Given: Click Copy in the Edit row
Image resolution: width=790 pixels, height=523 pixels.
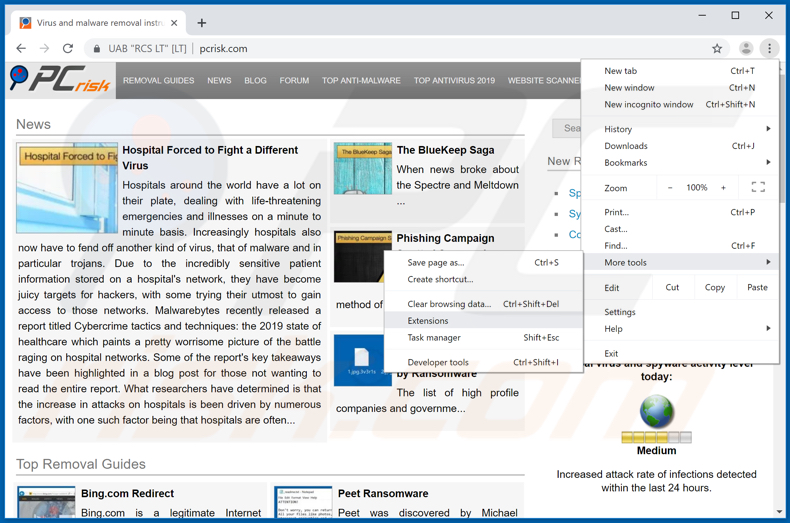Looking at the screenshot, I should (714, 287).
